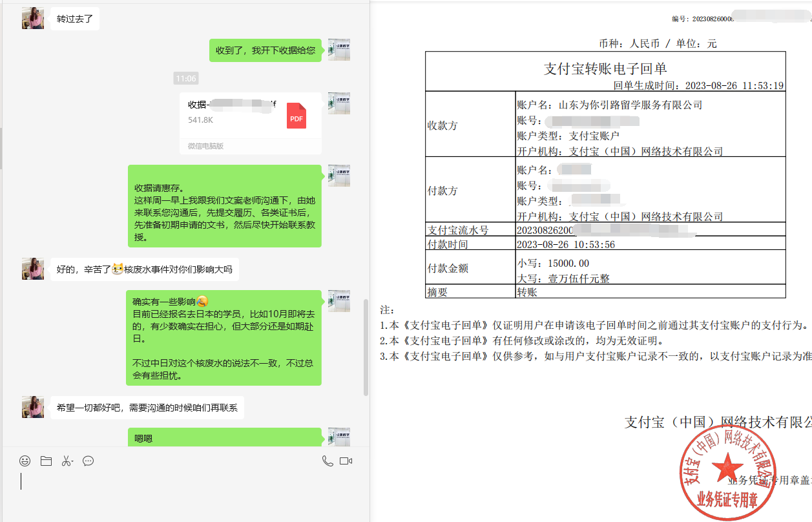Click 收款方 账户类型：支付宝账户 text

568,136
